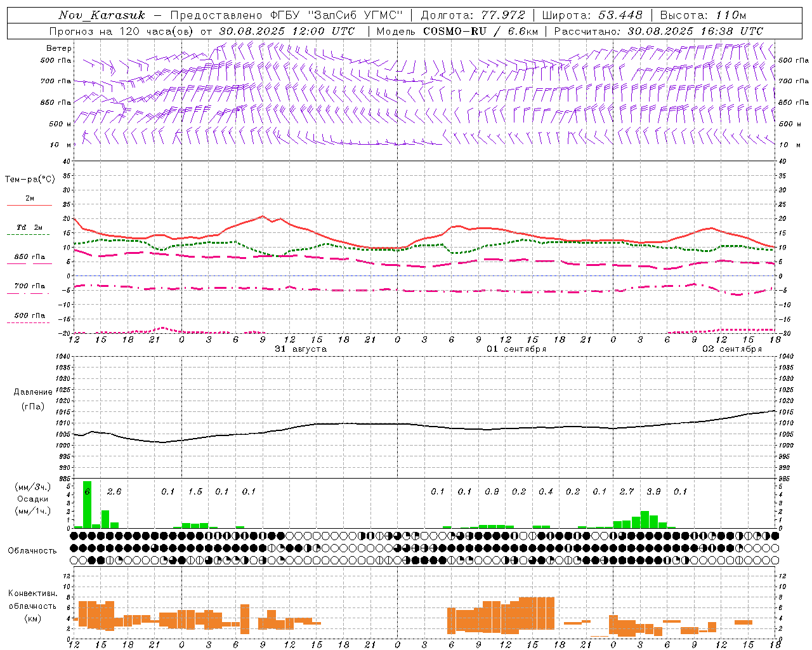Click the '2.7' precipitation value

coord(627,491)
